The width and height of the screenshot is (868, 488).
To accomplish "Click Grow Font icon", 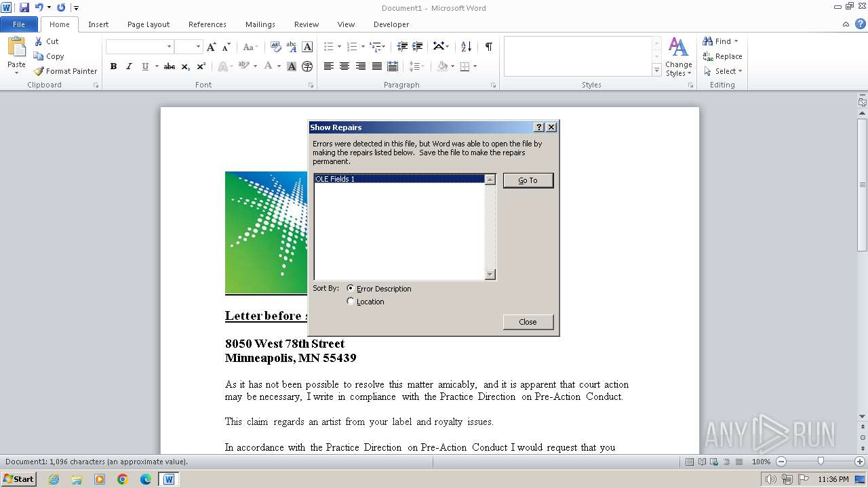I will tap(212, 47).
